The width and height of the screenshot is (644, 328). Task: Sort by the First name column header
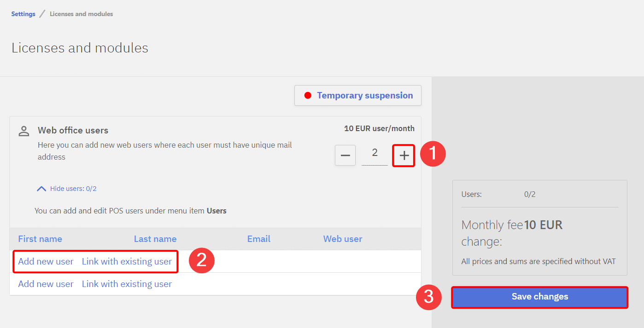pyautogui.click(x=40, y=239)
